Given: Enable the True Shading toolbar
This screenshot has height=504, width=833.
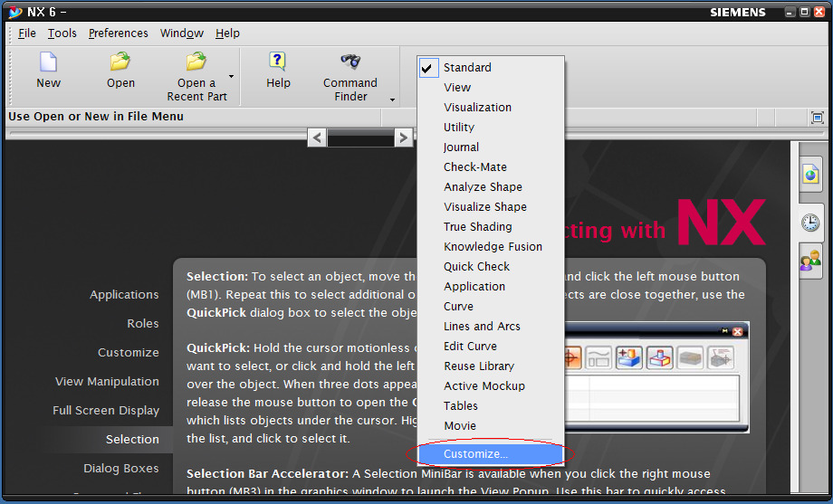Looking at the screenshot, I should 491,227.
